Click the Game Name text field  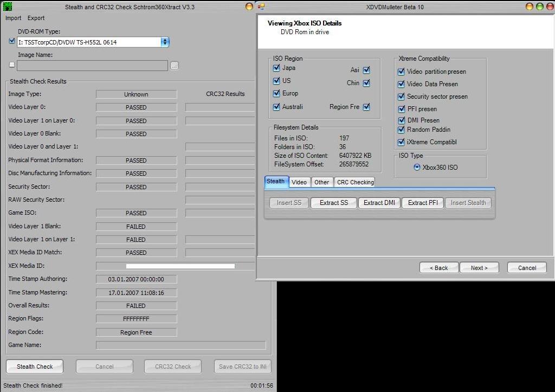pyautogui.click(x=180, y=345)
